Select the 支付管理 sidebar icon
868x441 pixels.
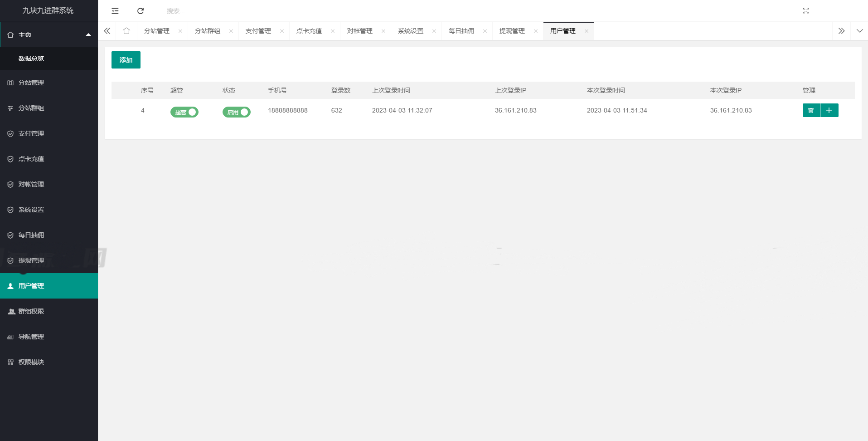[10, 133]
